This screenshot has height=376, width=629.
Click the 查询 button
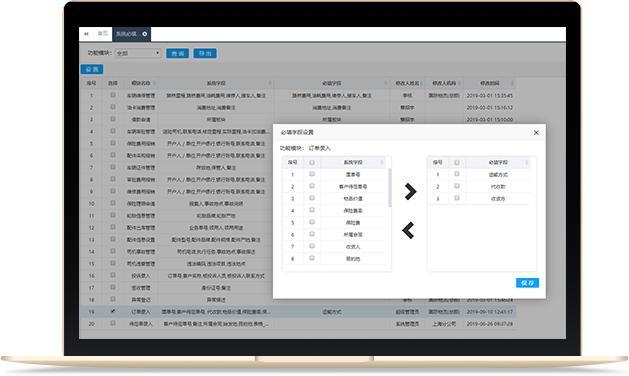178,53
